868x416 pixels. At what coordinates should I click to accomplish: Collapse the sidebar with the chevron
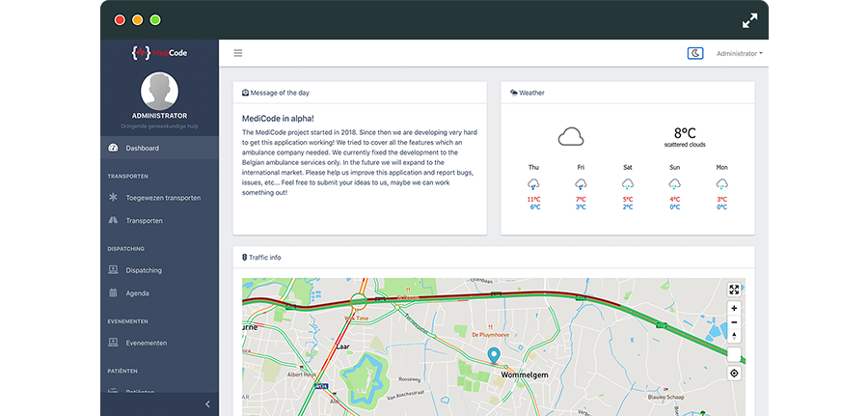(x=207, y=404)
